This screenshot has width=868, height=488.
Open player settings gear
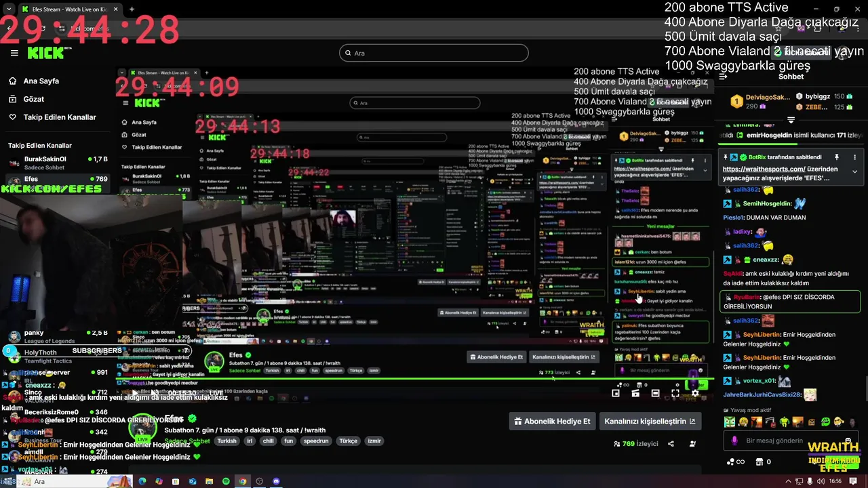pos(695,393)
